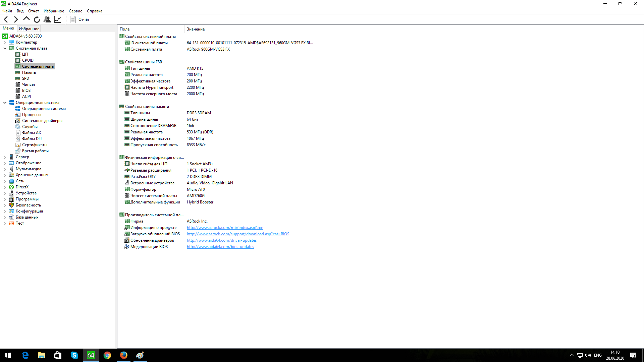This screenshot has width=644, height=362.
Task: Open the aida64 bios-updates link
Action: 220,247
